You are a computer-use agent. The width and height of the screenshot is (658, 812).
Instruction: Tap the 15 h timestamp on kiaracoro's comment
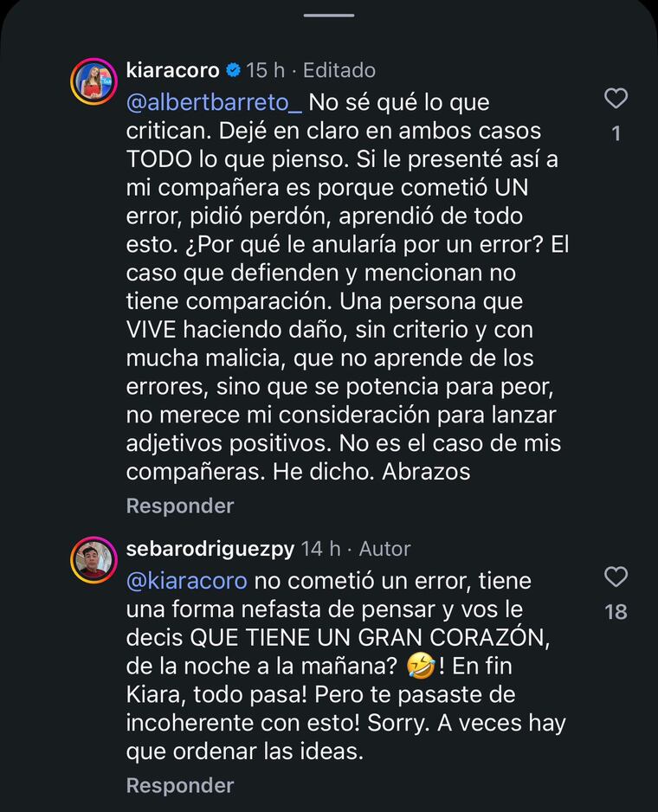(260, 70)
